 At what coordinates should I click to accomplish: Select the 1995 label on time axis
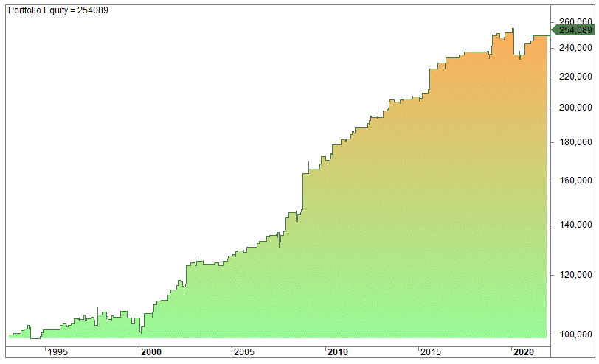pyautogui.click(x=60, y=352)
